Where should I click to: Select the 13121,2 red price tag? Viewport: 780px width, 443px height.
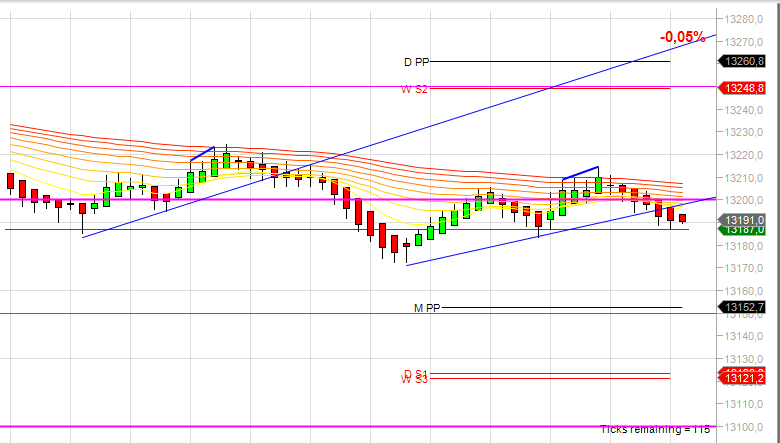pos(741,379)
